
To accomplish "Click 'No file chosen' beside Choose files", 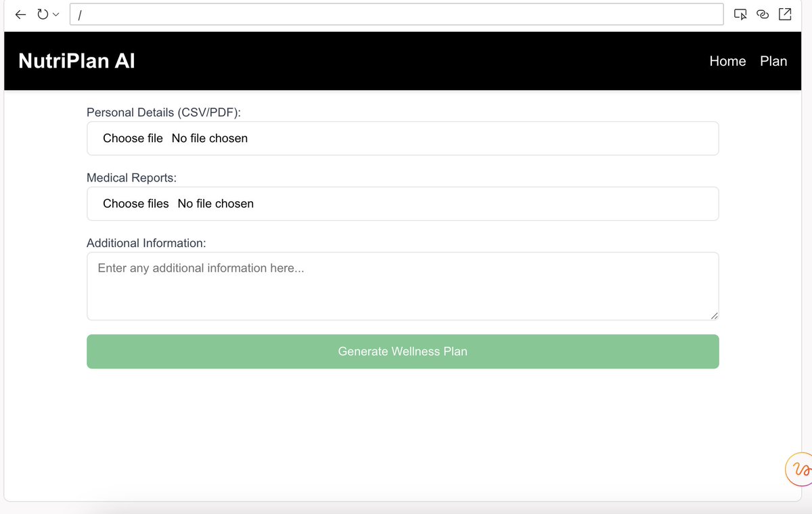I will pyautogui.click(x=216, y=204).
